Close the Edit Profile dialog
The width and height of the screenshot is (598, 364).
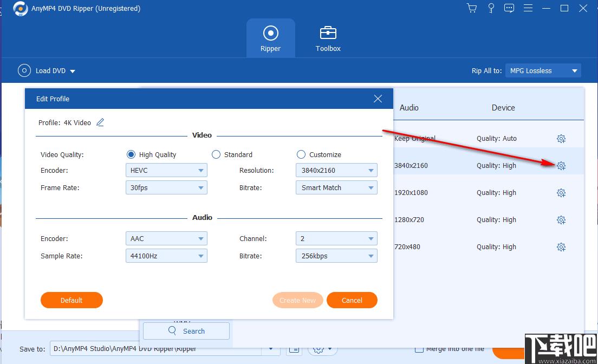point(378,99)
